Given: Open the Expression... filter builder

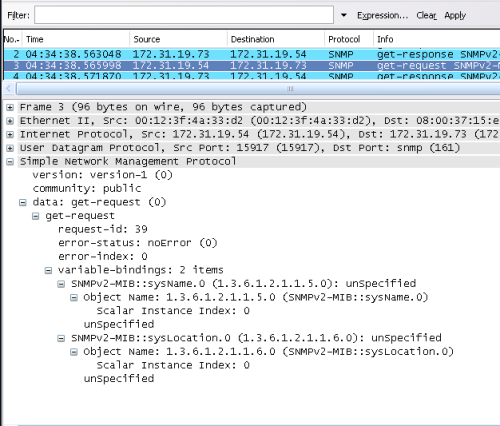Looking at the screenshot, I should 382,15.
